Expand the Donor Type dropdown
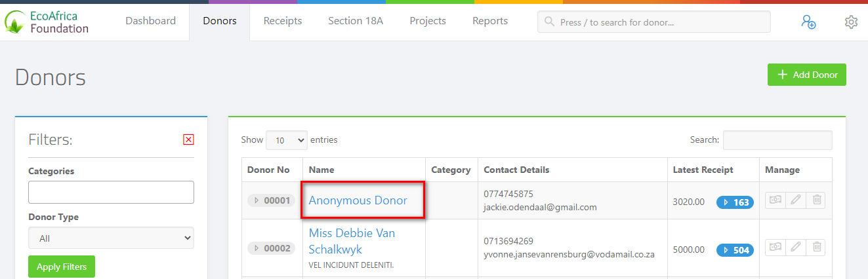The image size is (868, 279). click(x=111, y=238)
